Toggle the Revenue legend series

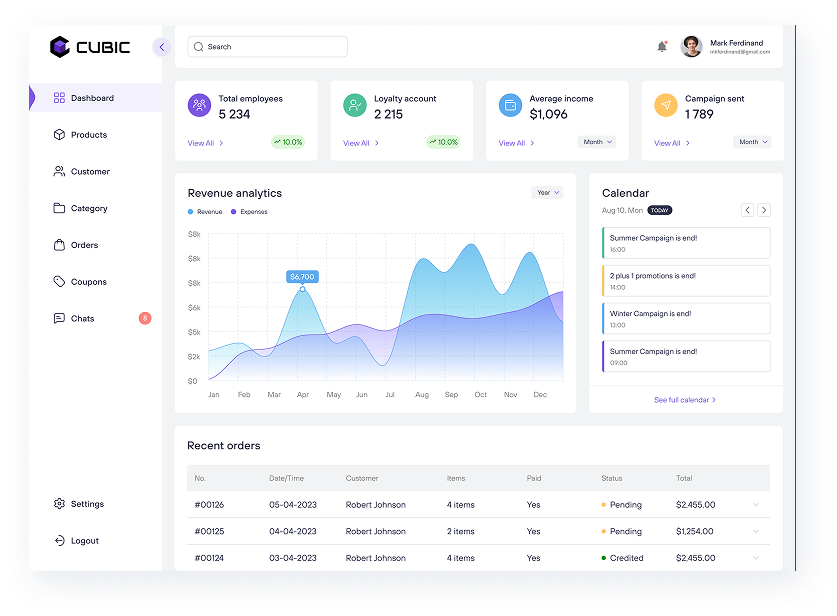tap(205, 212)
